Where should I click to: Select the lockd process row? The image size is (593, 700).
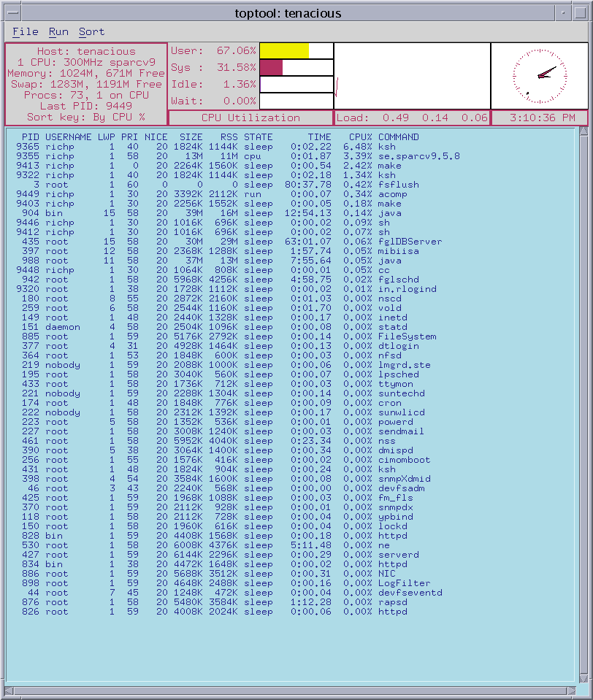coord(215,526)
